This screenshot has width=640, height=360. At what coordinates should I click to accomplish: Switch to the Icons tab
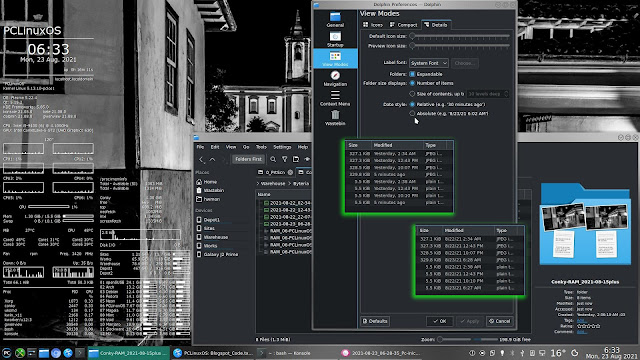coord(373,25)
